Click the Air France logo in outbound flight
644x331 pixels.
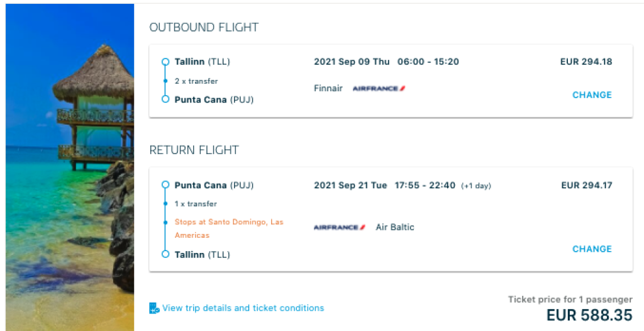[x=379, y=89]
